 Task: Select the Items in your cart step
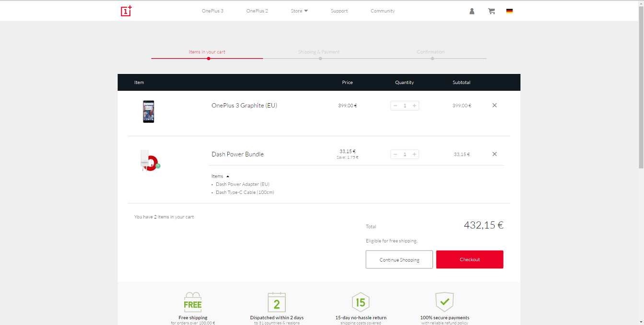tap(207, 52)
